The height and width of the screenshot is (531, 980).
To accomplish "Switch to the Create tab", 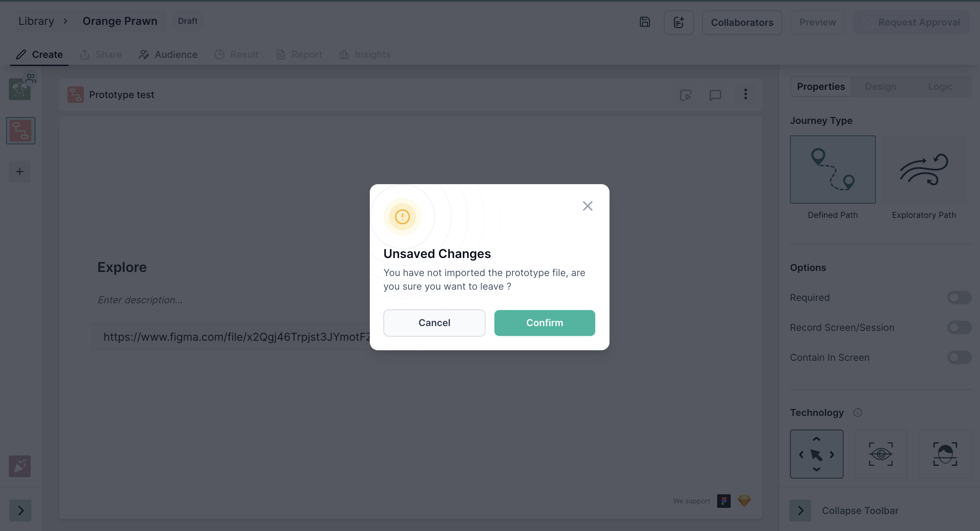I will tap(39, 54).
